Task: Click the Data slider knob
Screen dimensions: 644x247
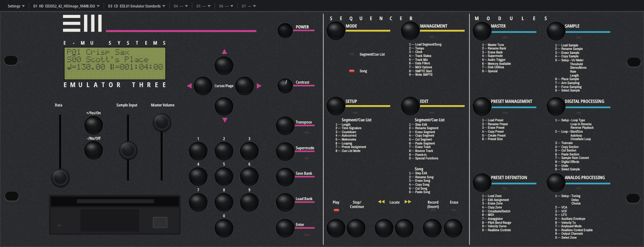Action: pyautogui.click(x=60, y=178)
